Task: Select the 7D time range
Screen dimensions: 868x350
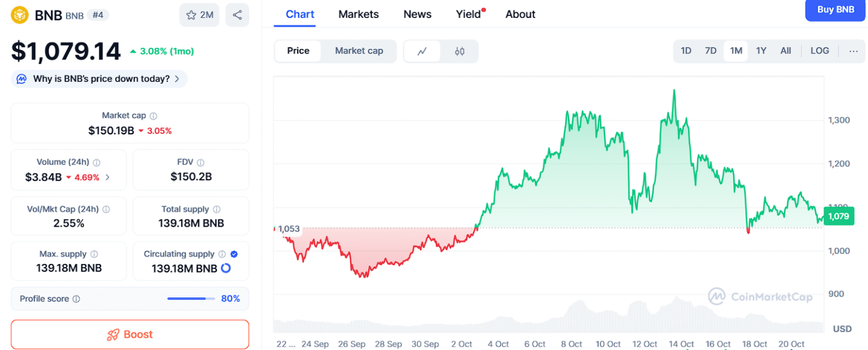Action: pyautogui.click(x=711, y=51)
